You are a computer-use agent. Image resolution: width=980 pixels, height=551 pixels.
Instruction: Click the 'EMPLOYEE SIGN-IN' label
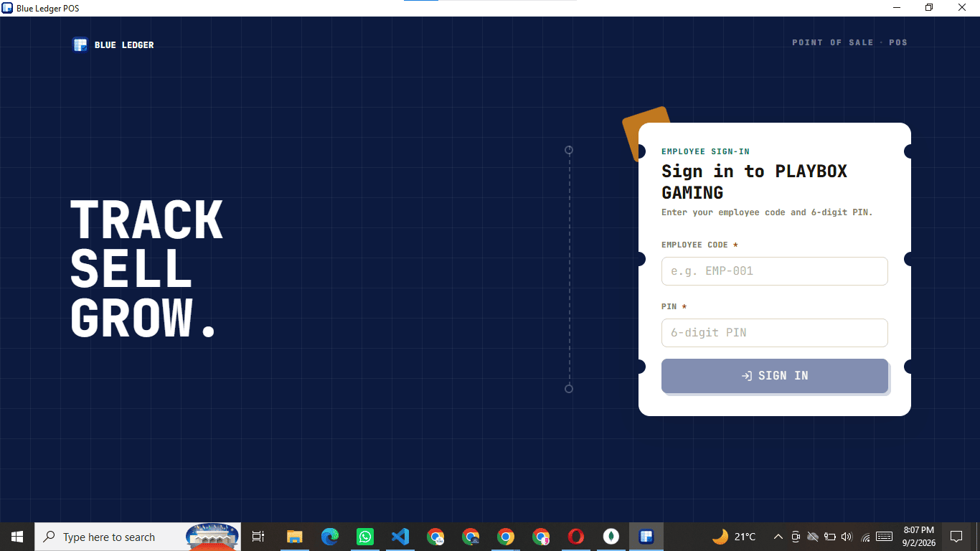tap(705, 151)
